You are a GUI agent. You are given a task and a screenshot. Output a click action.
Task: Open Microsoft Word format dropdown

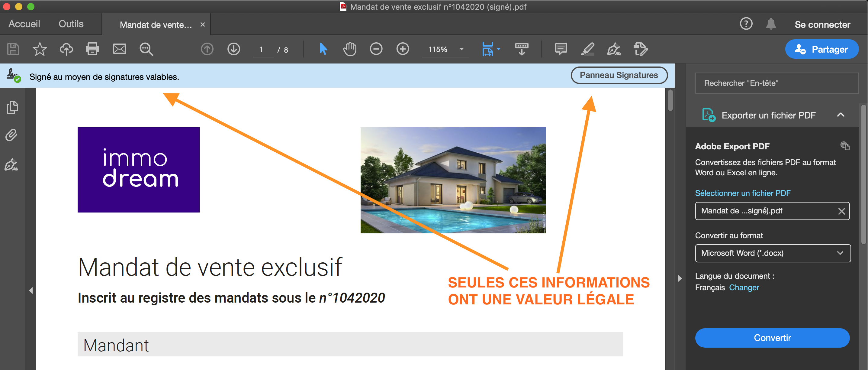click(x=772, y=253)
